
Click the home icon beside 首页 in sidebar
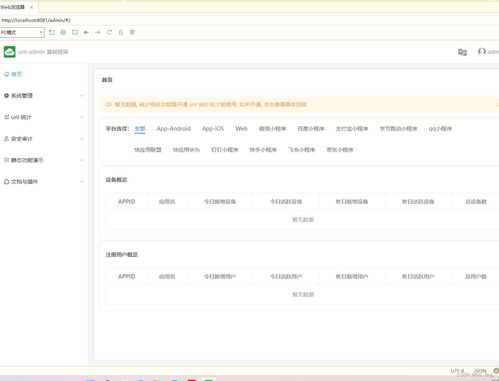click(x=6, y=74)
